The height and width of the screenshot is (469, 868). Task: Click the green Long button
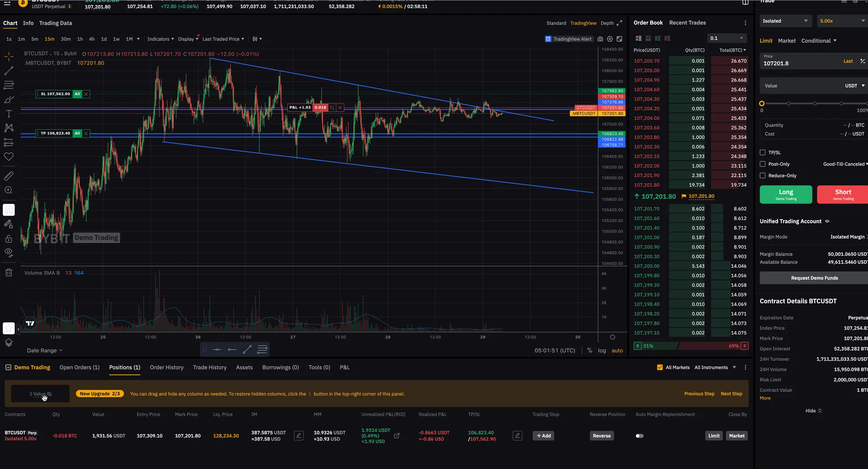point(786,194)
